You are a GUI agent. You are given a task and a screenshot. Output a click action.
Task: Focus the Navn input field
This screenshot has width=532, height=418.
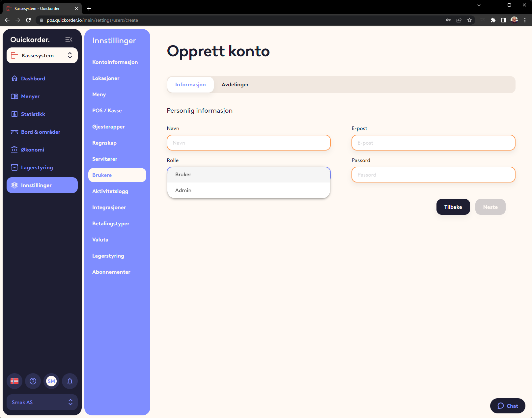249,143
